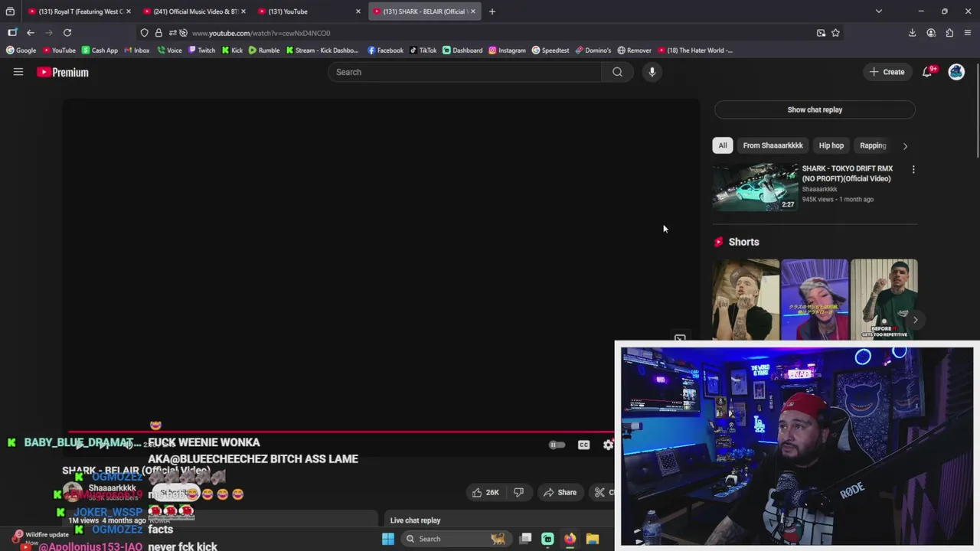Screen dimensions: 980x551
Task: Open options menu for TOKYO DRIFT video
Action: [x=913, y=169]
